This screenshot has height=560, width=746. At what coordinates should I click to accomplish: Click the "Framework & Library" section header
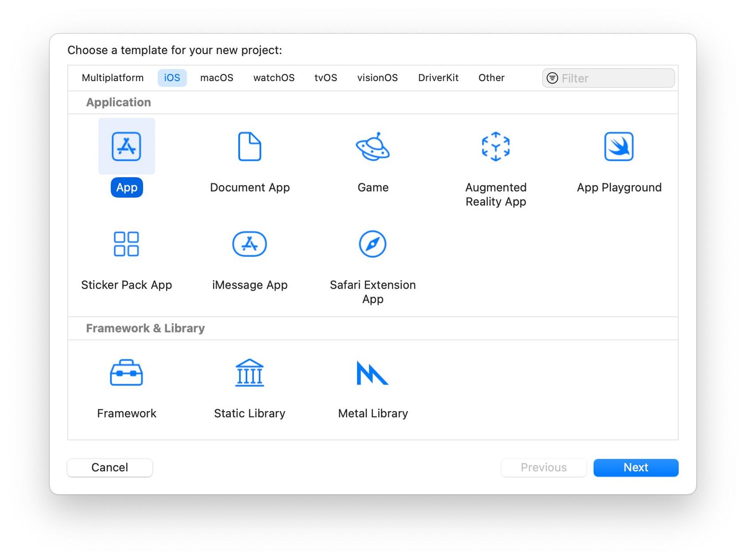145,328
